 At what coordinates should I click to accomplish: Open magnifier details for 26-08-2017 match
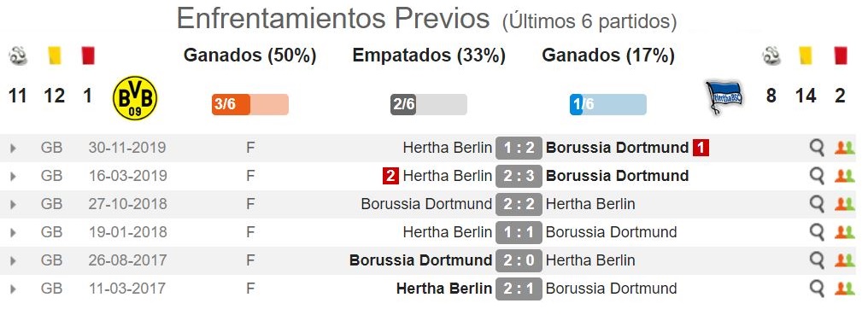pos(817,260)
